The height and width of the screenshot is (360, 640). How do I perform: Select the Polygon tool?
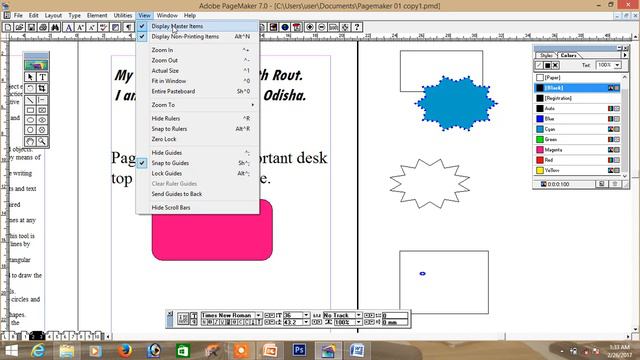tap(30, 130)
